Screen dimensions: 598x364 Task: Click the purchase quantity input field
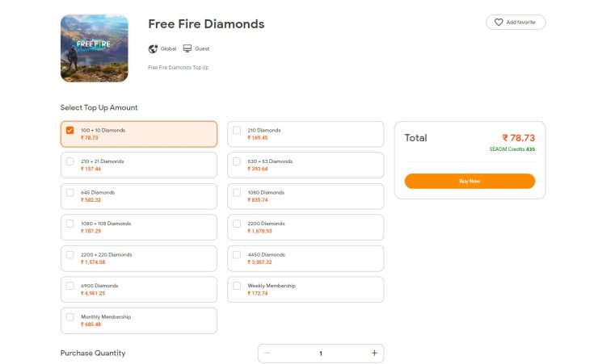321,354
